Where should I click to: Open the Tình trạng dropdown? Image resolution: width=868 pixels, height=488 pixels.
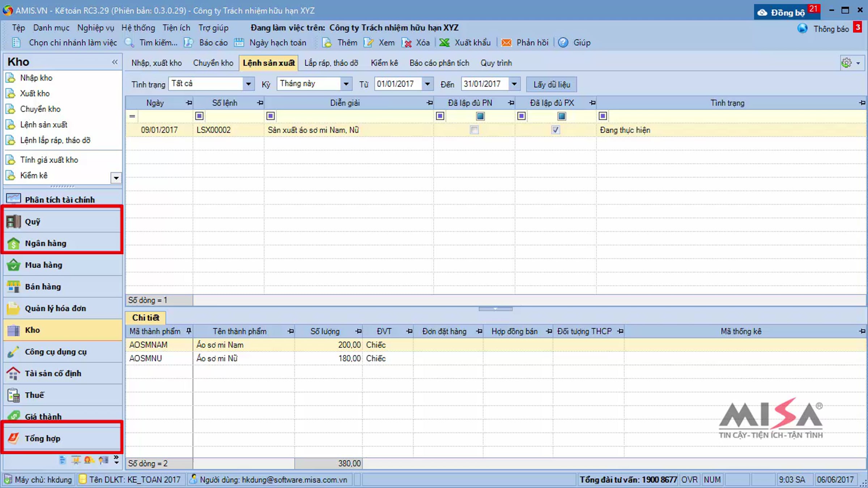pos(248,84)
